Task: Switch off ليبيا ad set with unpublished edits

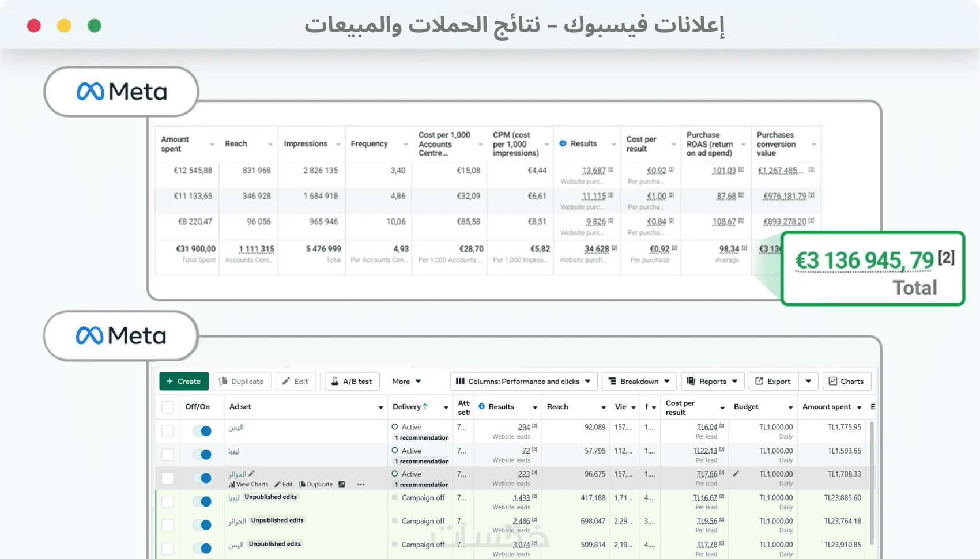Action: point(202,501)
